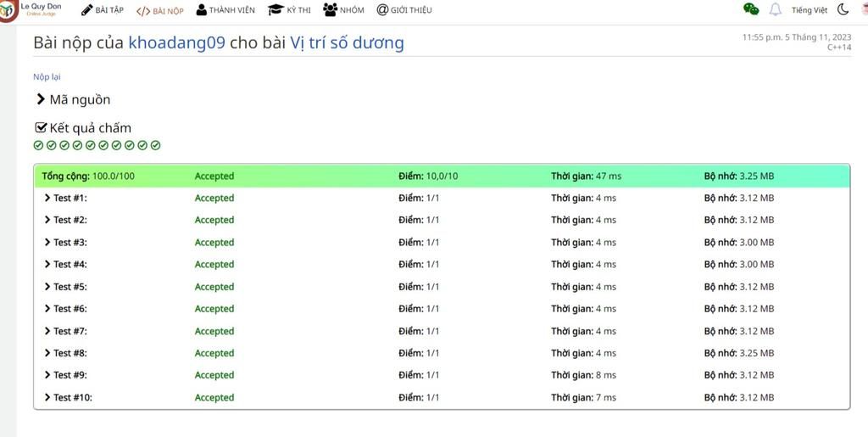Expand Test #8 details

coord(65,353)
